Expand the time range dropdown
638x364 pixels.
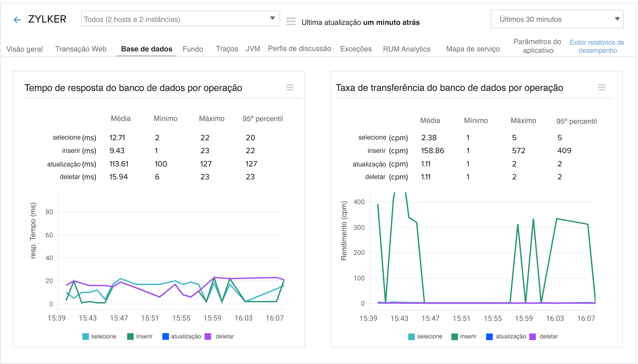556,20
